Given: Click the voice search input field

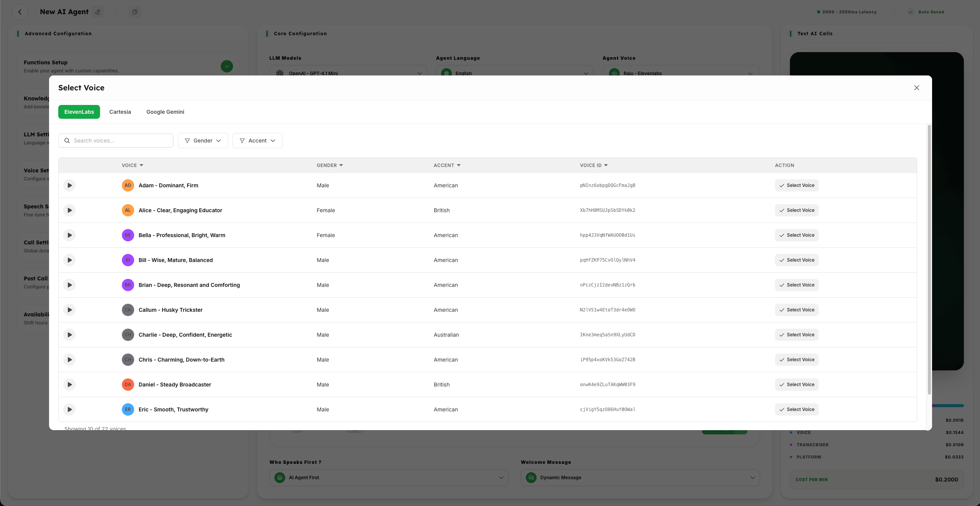Looking at the screenshot, I should point(115,141).
